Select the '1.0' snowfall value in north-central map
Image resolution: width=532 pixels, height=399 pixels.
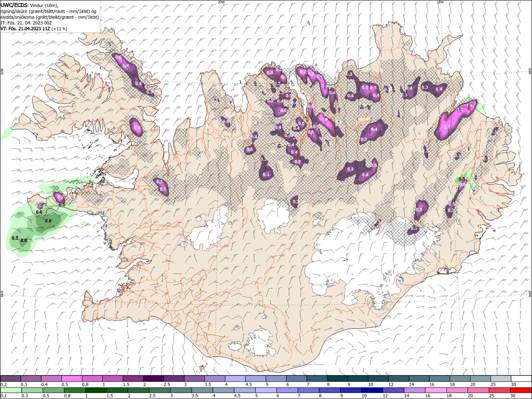pyautogui.click(x=325, y=120)
